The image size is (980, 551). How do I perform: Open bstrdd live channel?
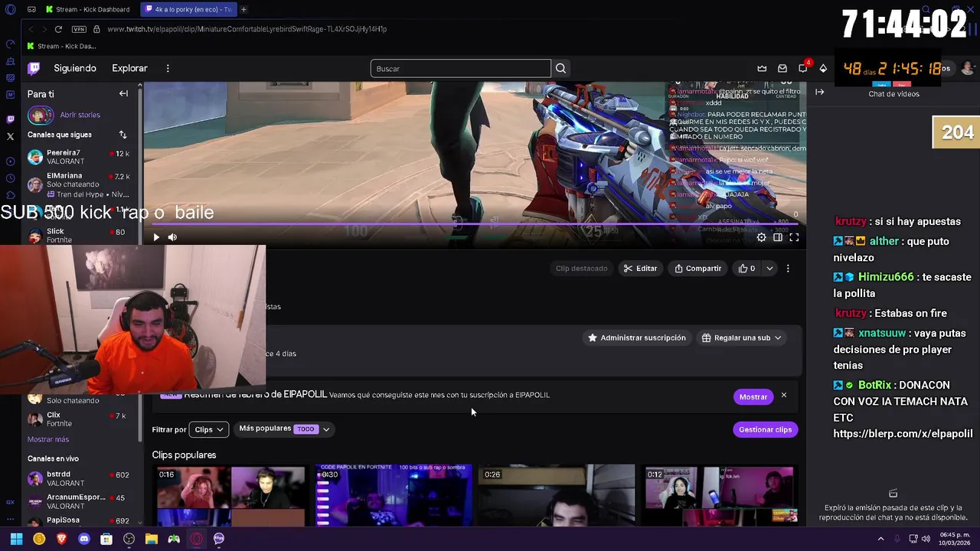tap(79, 478)
